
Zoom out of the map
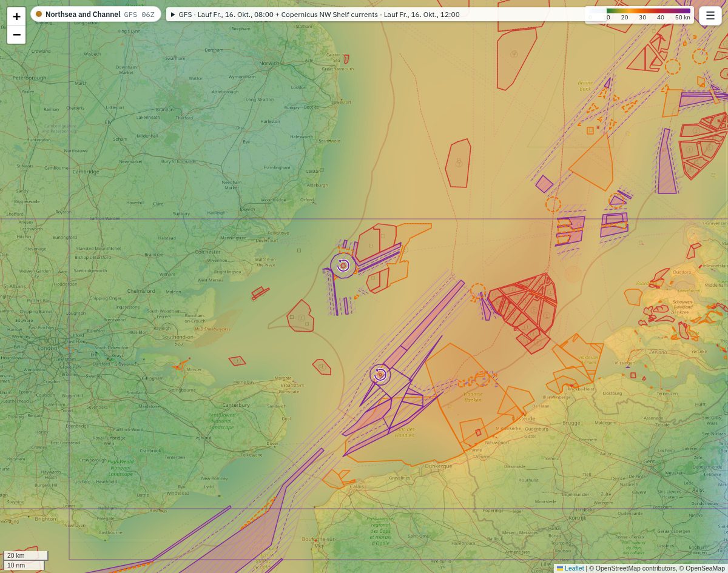point(16,35)
